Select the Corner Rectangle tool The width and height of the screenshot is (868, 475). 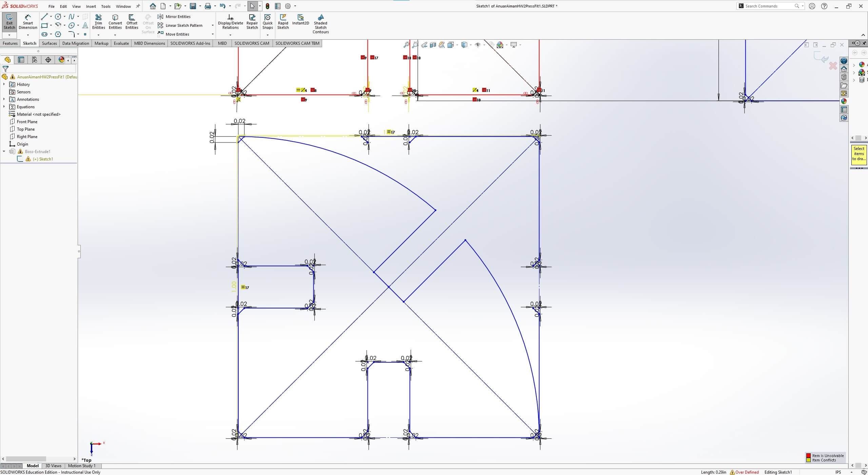click(x=44, y=25)
